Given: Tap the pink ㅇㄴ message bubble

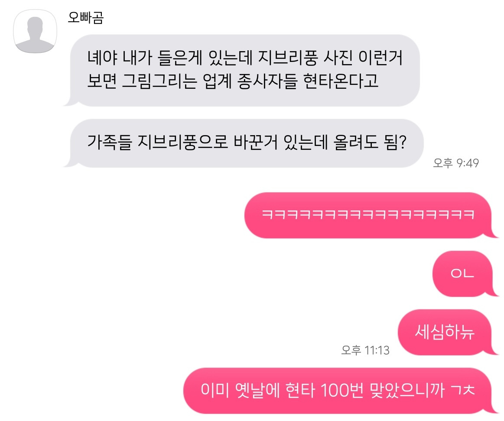Looking at the screenshot, I should click(x=465, y=274).
